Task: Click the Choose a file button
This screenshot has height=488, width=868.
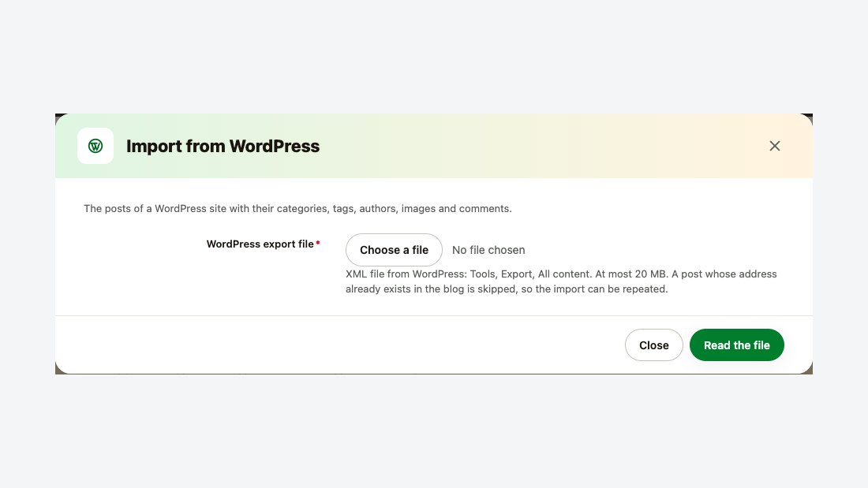Action: [394, 250]
